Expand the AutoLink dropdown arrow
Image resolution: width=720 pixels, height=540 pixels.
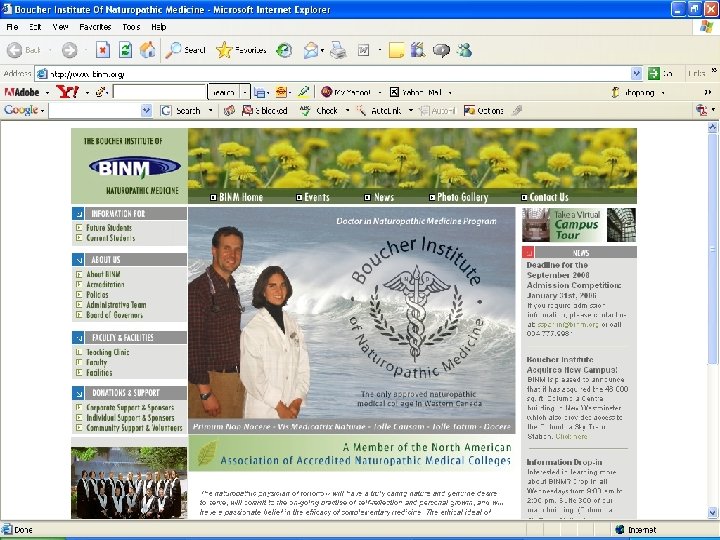coord(411,111)
